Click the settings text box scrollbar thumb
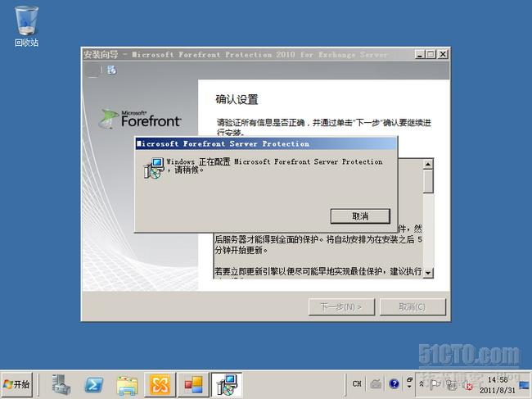532x399 pixels. pyautogui.click(x=428, y=181)
